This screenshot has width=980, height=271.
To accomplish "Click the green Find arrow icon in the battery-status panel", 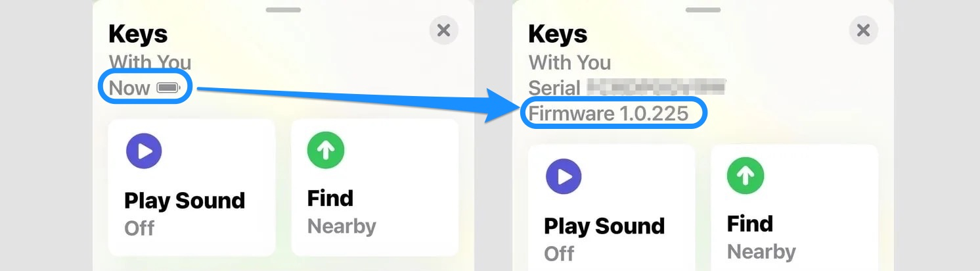I will pyautogui.click(x=326, y=151).
